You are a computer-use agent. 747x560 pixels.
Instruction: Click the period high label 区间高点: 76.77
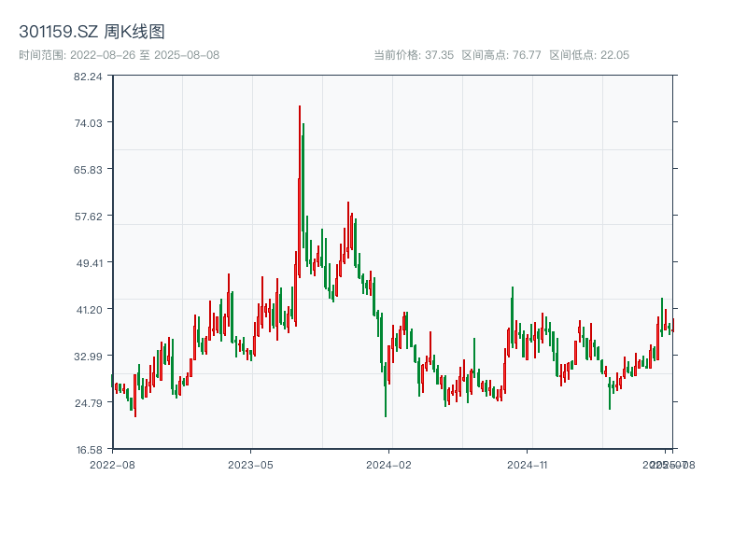pyautogui.click(x=501, y=55)
